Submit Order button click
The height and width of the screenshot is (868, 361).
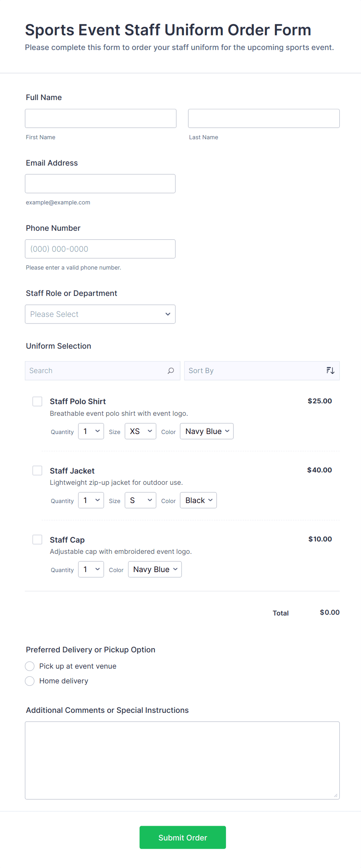[182, 837]
